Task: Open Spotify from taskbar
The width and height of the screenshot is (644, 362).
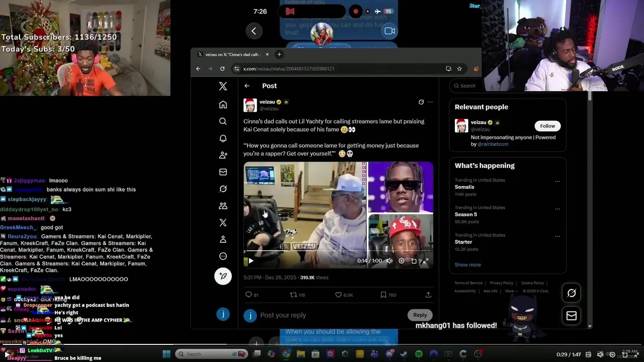Action: [x=419, y=354]
